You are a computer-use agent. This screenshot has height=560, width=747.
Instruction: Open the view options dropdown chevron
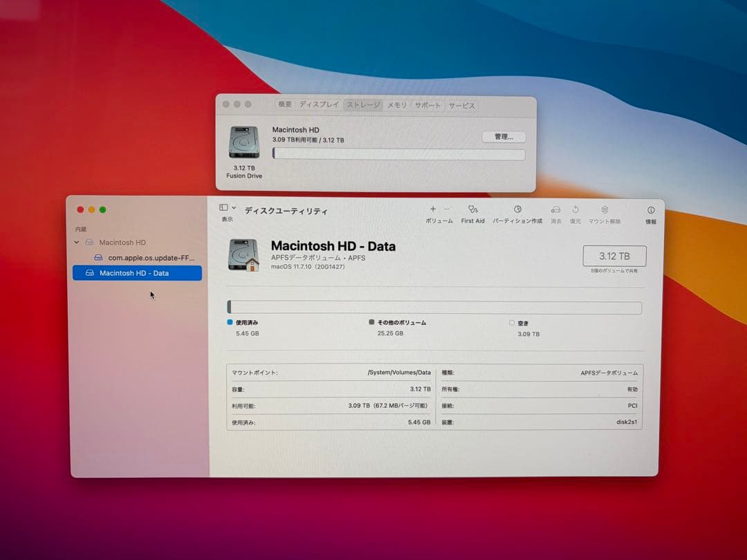234,207
